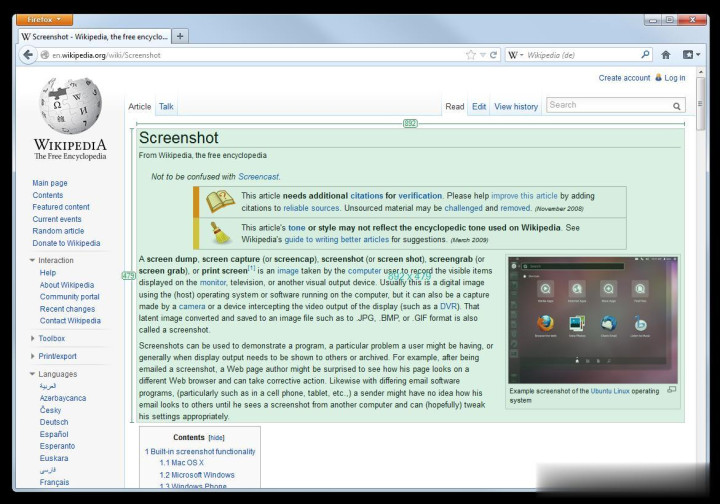Viewport: 720px width, 504px height.
Task: Click the Wikipedia globe logo
Action: 69,108
